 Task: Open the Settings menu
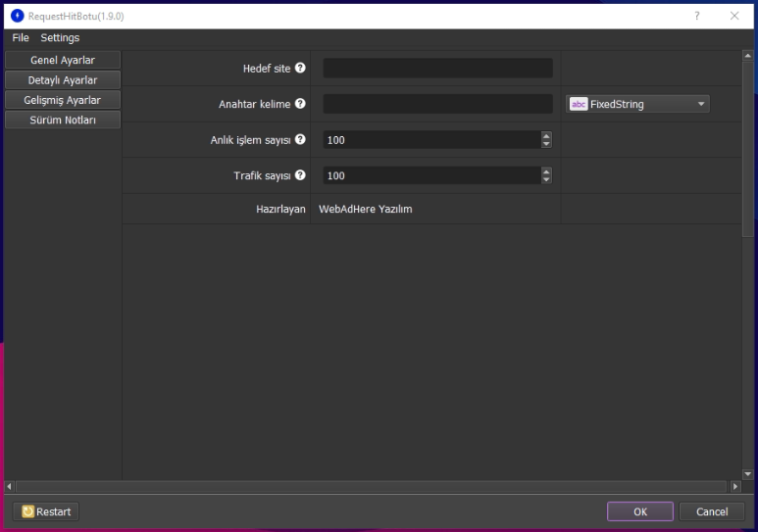(x=60, y=38)
